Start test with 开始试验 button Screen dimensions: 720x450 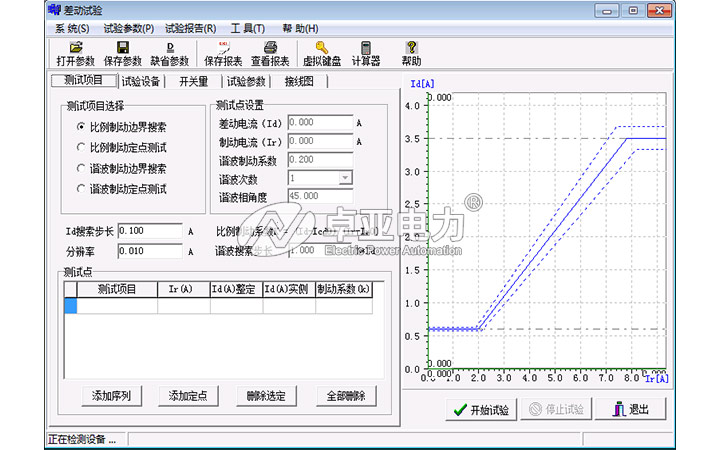point(481,409)
